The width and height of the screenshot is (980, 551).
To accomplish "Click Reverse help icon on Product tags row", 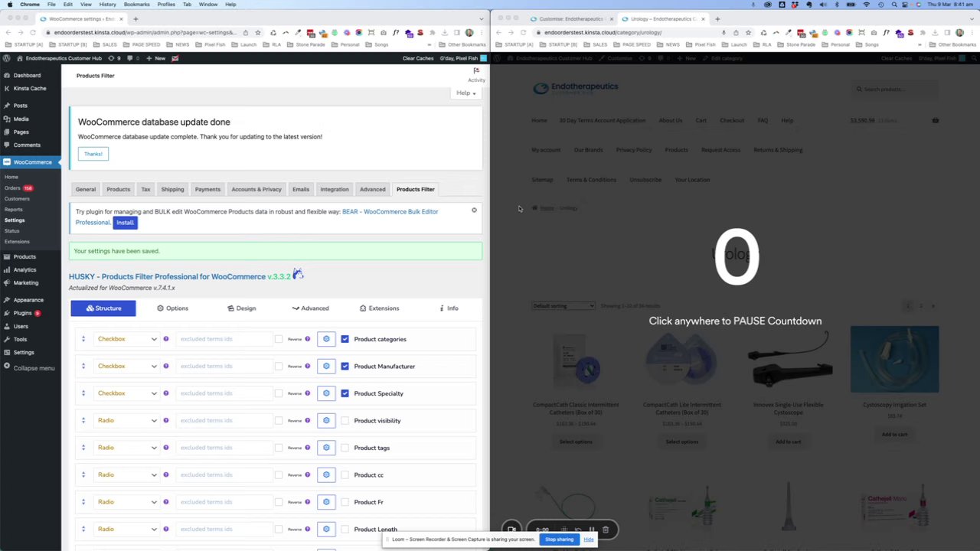I will pyautogui.click(x=307, y=448).
